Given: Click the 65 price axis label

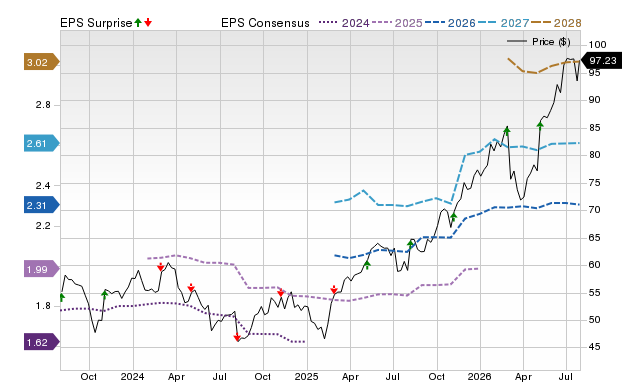Looking at the screenshot, I should 594,238.
